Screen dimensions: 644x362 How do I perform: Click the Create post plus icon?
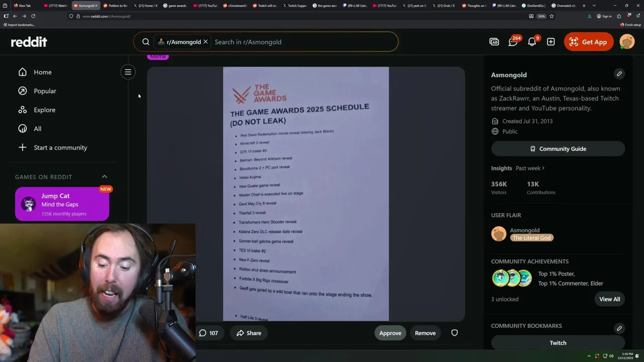(x=551, y=42)
